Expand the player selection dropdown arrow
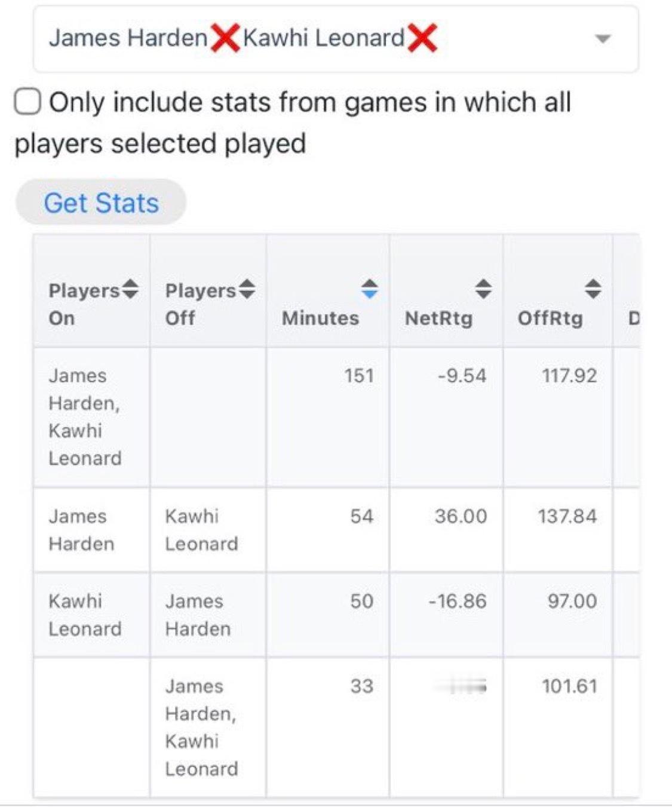Screen dimensions: 672x807 click(x=603, y=39)
